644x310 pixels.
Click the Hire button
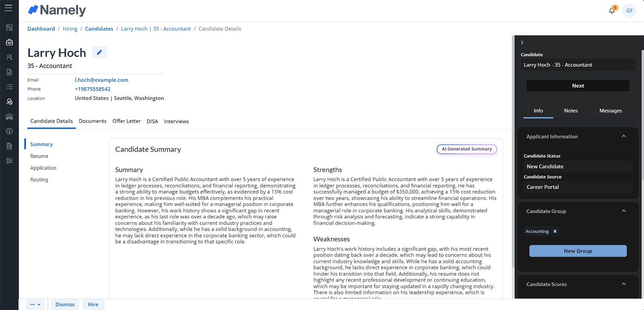click(93, 304)
